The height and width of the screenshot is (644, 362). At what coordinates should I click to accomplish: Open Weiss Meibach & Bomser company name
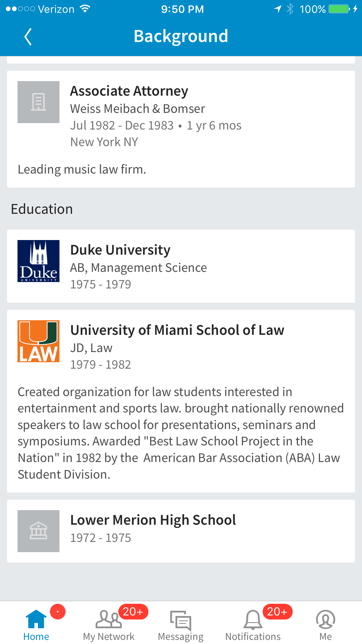(x=138, y=109)
